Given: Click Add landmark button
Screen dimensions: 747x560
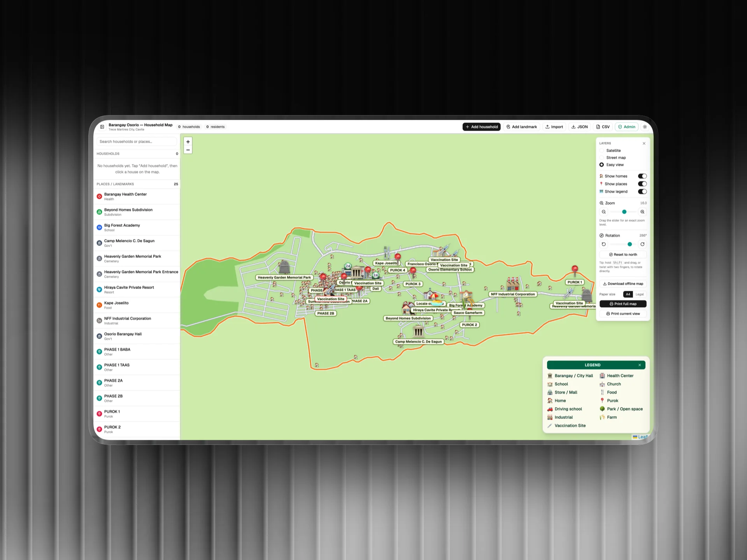Looking at the screenshot, I should click(521, 127).
